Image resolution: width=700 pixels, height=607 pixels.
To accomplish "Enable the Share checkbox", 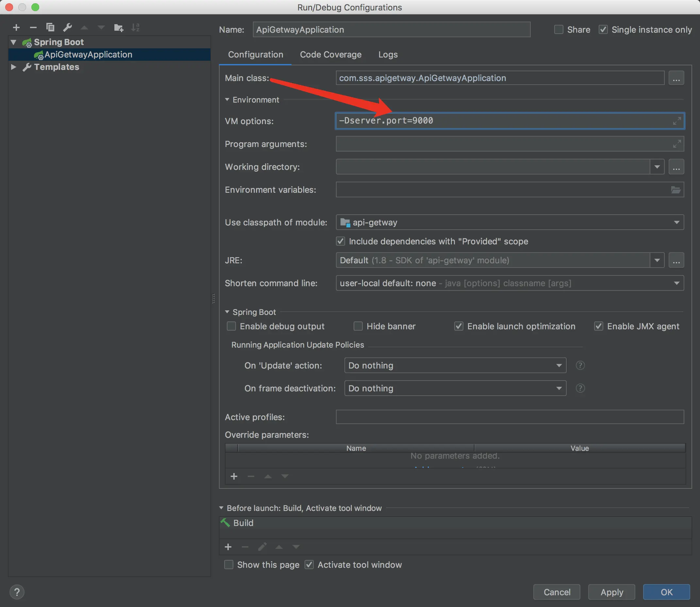I will (x=559, y=30).
